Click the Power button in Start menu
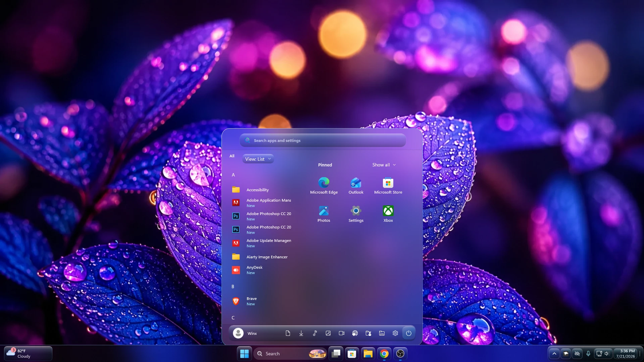The height and width of the screenshot is (362, 644). click(x=408, y=333)
